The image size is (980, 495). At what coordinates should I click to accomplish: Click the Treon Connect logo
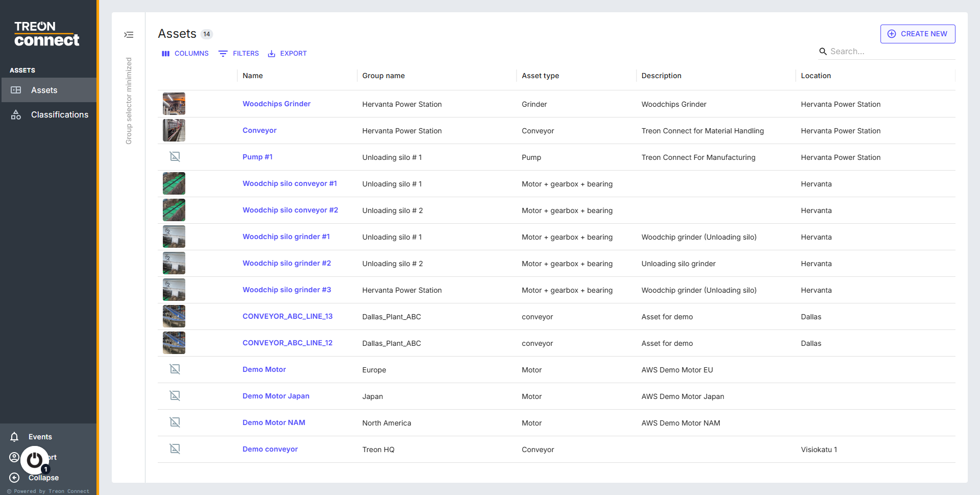coord(46,34)
